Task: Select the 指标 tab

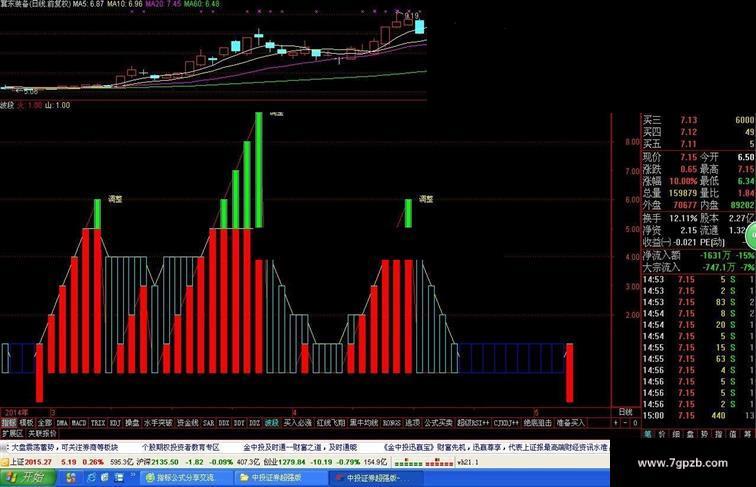Action: coord(9,423)
